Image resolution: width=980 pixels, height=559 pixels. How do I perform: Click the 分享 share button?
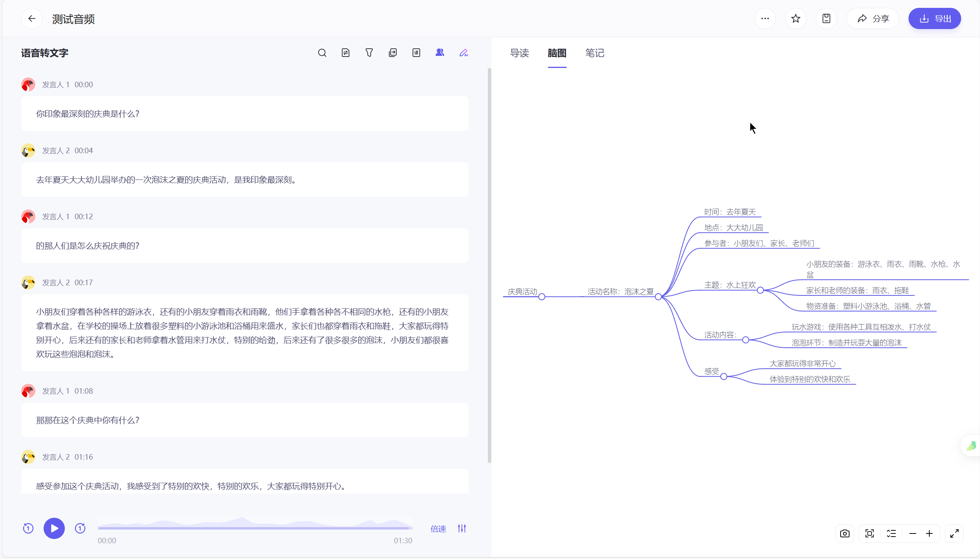[x=873, y=18]
